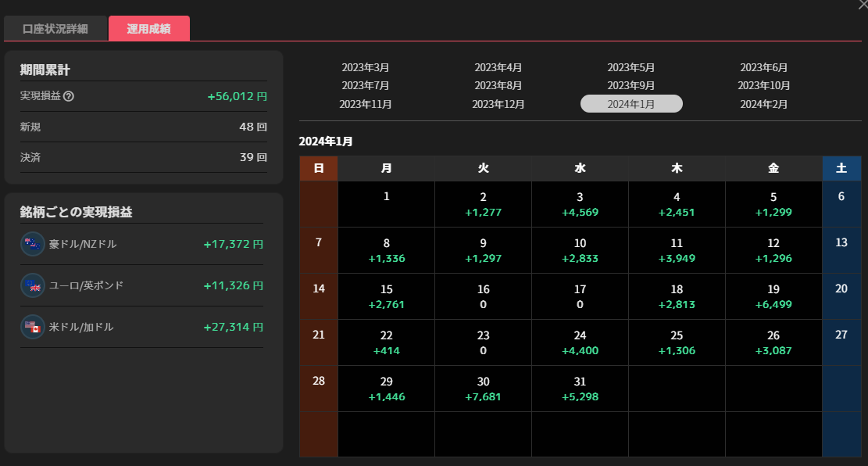
Task: Click calendar day 19 with +6,499
Action: coord(773,296)
